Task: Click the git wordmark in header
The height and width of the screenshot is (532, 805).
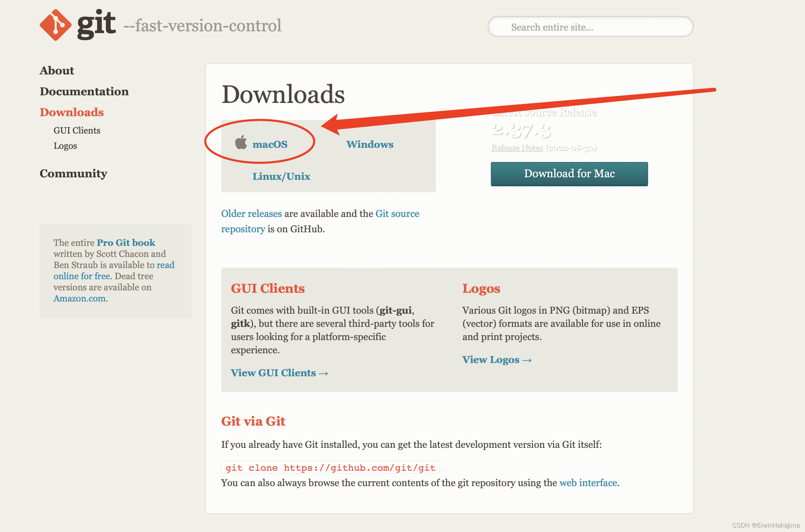Action: point(96,24)
